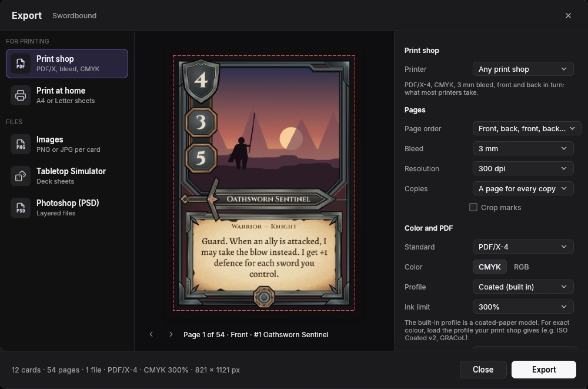Click the Close button
Viewport: 588px width, 389px height.
click(483, 370)
